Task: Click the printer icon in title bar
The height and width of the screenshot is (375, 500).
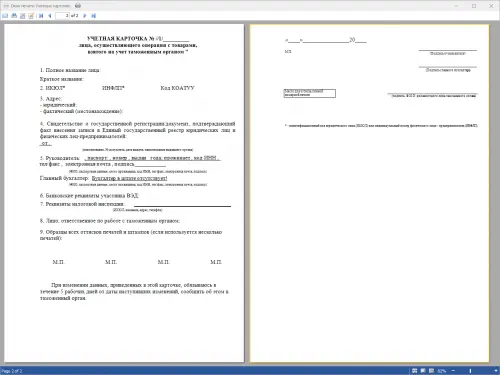Action: [x=78, y=6]
